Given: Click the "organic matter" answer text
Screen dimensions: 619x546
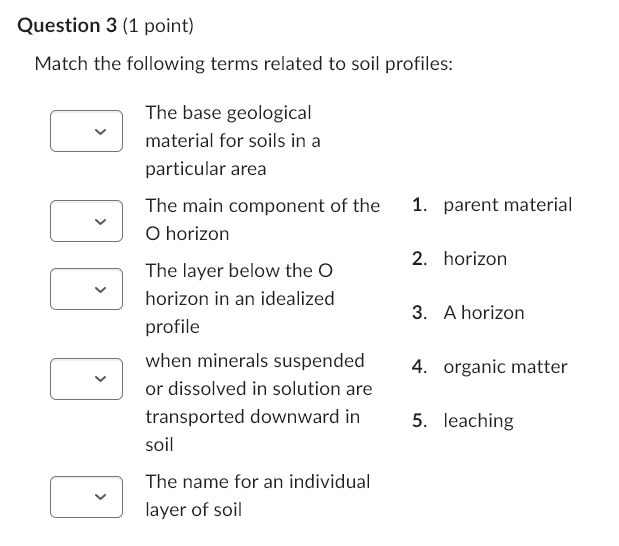Looking at the screenshot, I should (505, 367).
